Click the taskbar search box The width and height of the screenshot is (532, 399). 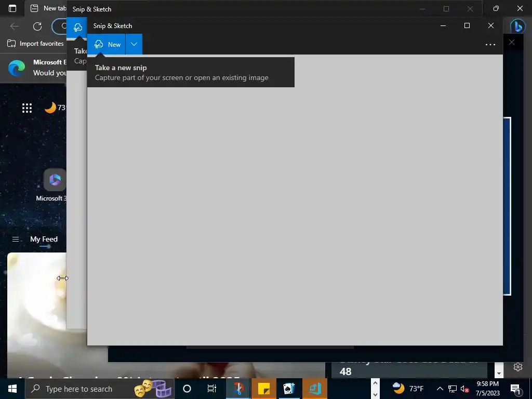tap(99, 389)
